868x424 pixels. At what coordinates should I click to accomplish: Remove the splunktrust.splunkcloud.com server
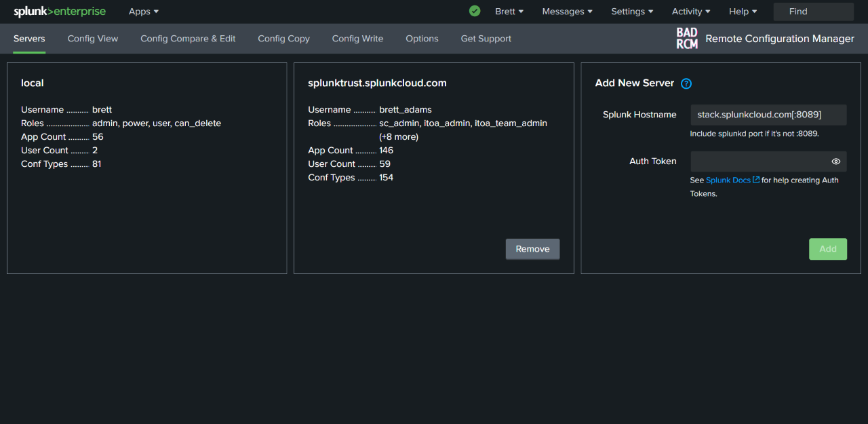click(x=532, y=249)
